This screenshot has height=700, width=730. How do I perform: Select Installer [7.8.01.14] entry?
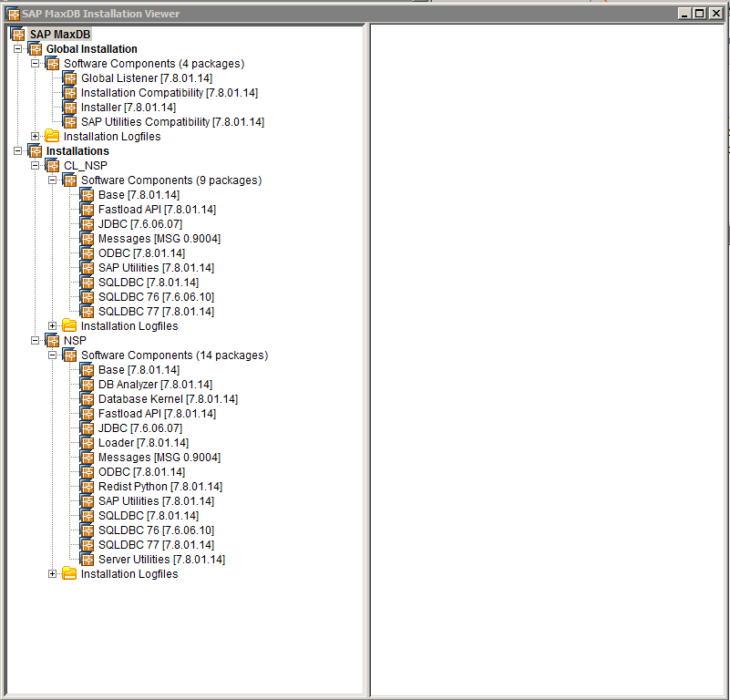(129, 108)
